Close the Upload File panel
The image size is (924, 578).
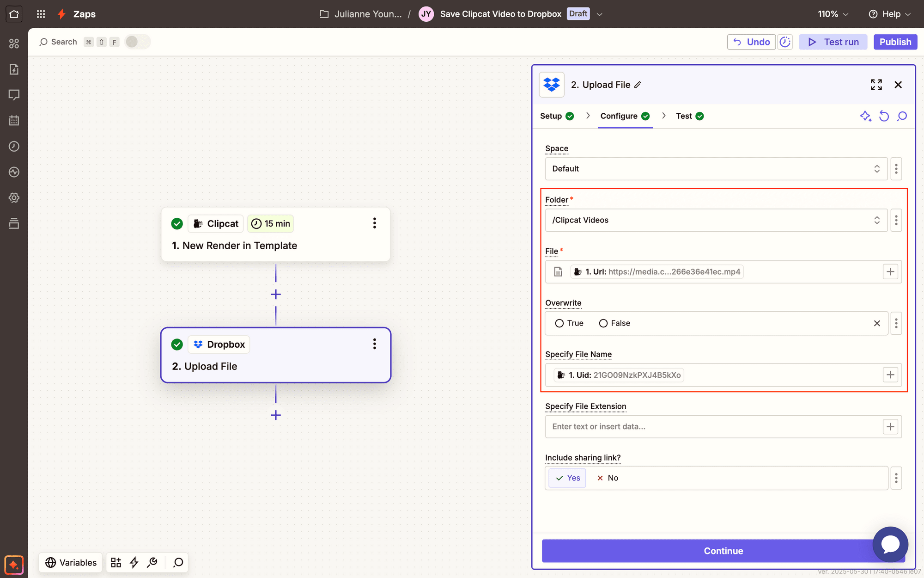pyautogui.click(x=898, y=85)
